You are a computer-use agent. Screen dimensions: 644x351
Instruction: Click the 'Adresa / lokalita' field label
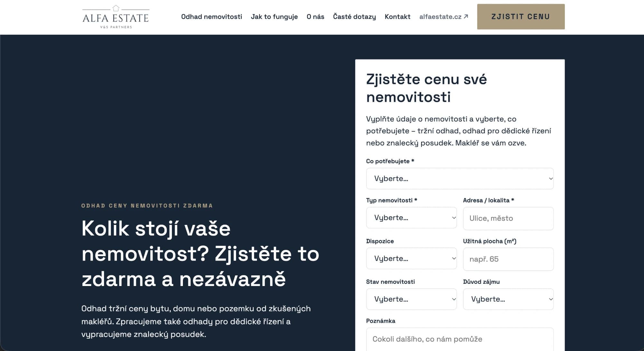(488, 200)
